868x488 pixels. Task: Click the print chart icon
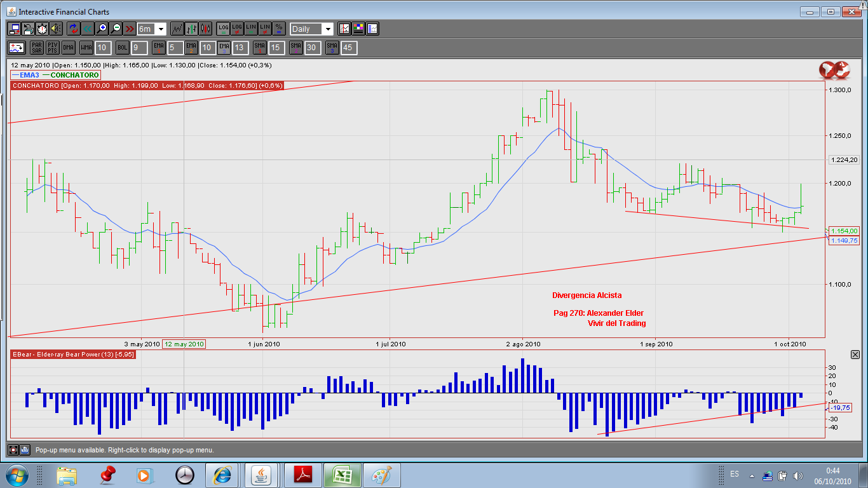(x=28, y=29)
